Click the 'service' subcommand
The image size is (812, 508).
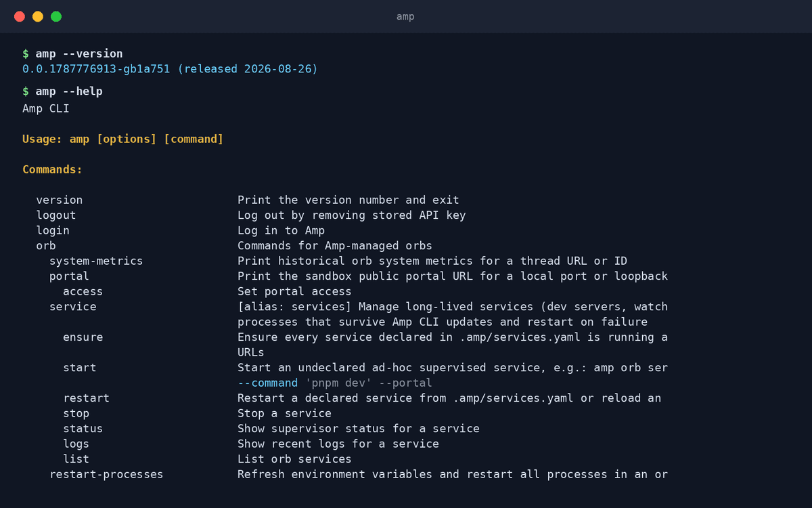[72, 307]
